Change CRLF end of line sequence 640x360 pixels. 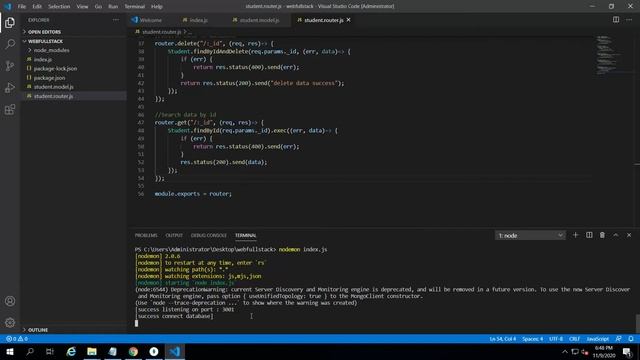pyautogui.click(x=574, y=339)
